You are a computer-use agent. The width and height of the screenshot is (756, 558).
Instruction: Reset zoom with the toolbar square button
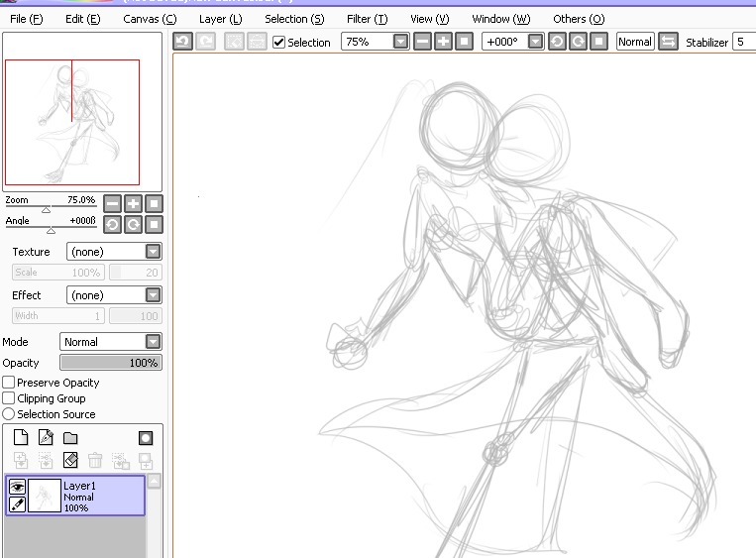click(464, 42)
